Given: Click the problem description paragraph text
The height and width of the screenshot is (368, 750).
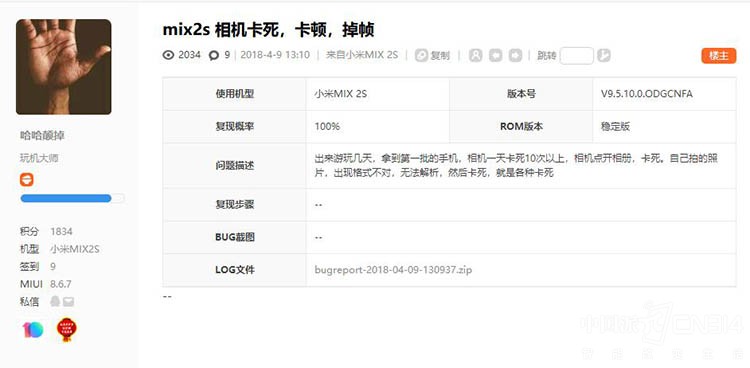Looking at the screenshot, I should (x=517, y=166).
